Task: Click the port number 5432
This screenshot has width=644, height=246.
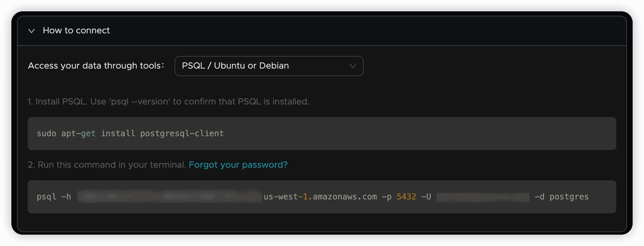Action: tap(406, 197)
